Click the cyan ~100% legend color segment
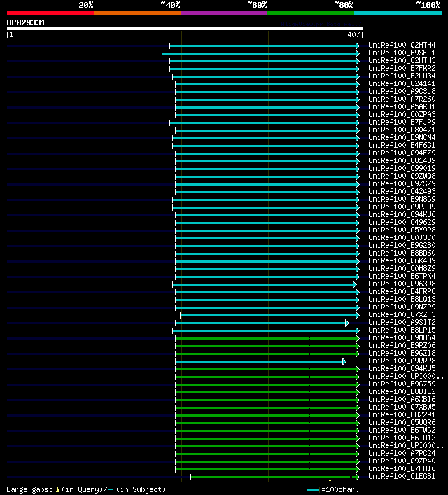The height and width of the screenshot is (495, 448). [398, 13]
